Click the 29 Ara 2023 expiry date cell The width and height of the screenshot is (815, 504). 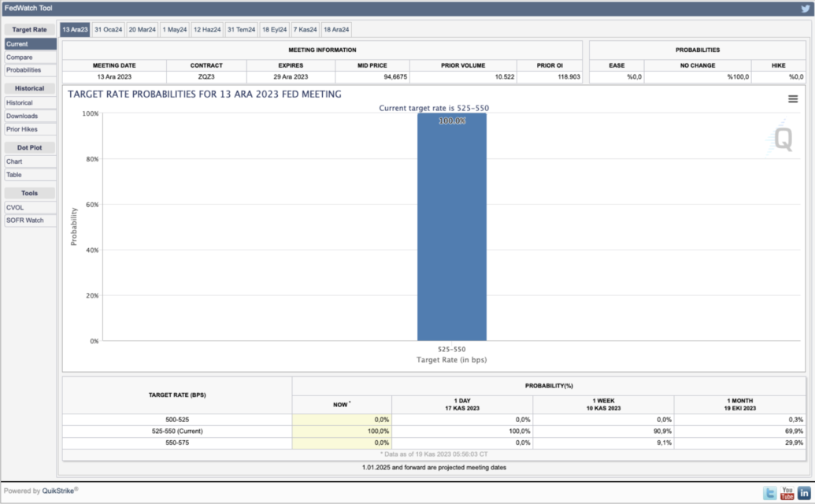tap(291, 77)
